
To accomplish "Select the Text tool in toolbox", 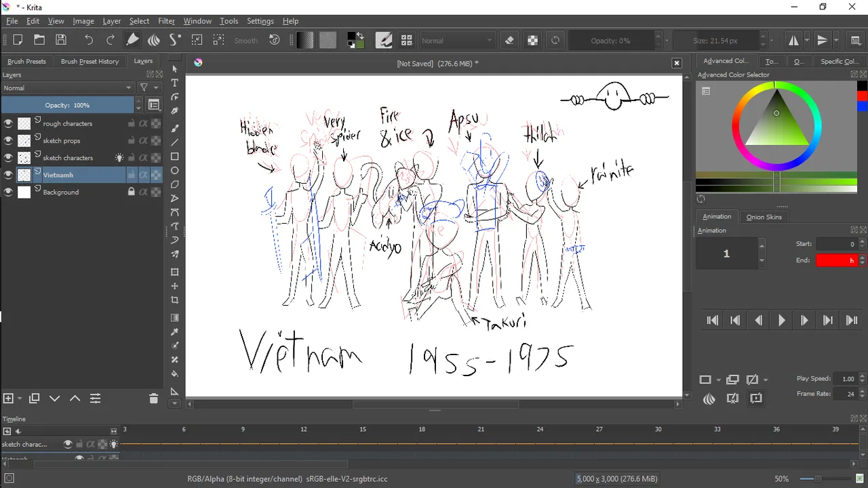I will click(x=174, y=83).
